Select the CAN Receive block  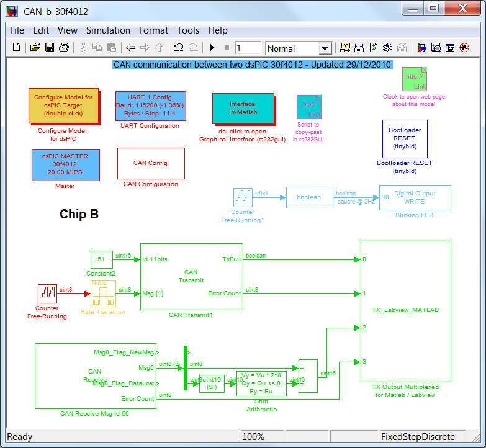tap(96, 376)
